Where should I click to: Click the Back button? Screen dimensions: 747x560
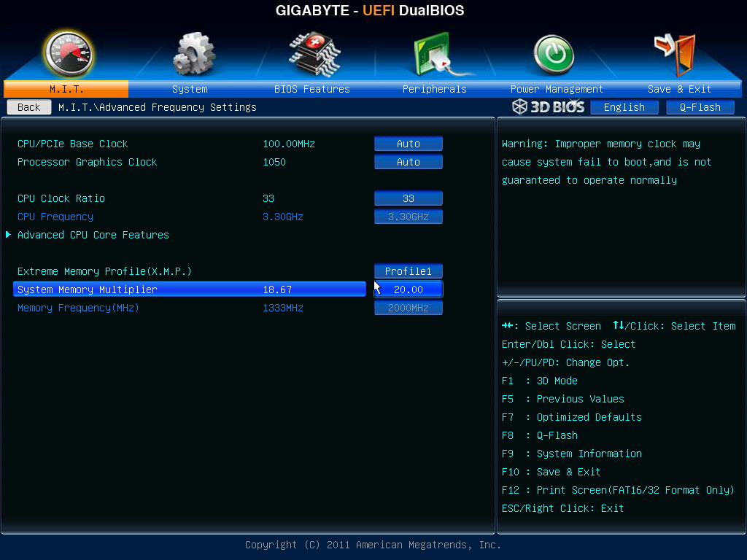pos(29,107)
